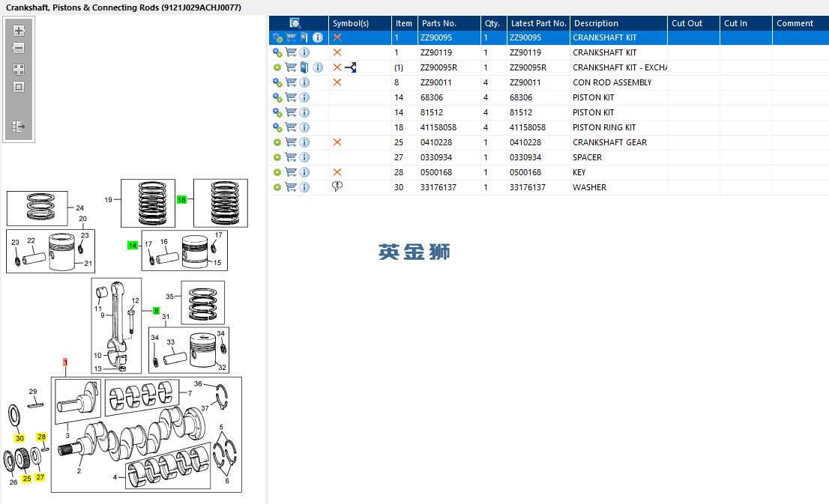
Task: Click the search icon in the table header
Action: point(295,23)
